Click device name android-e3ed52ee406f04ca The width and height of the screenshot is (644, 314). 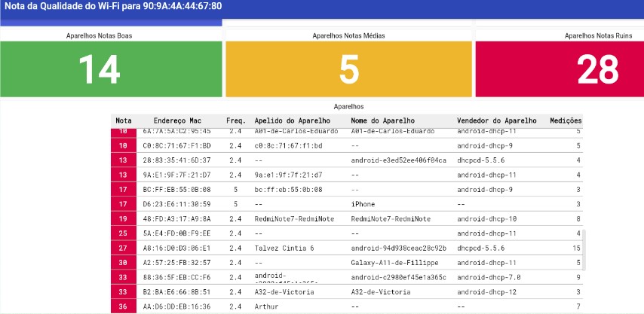(399, 160)
